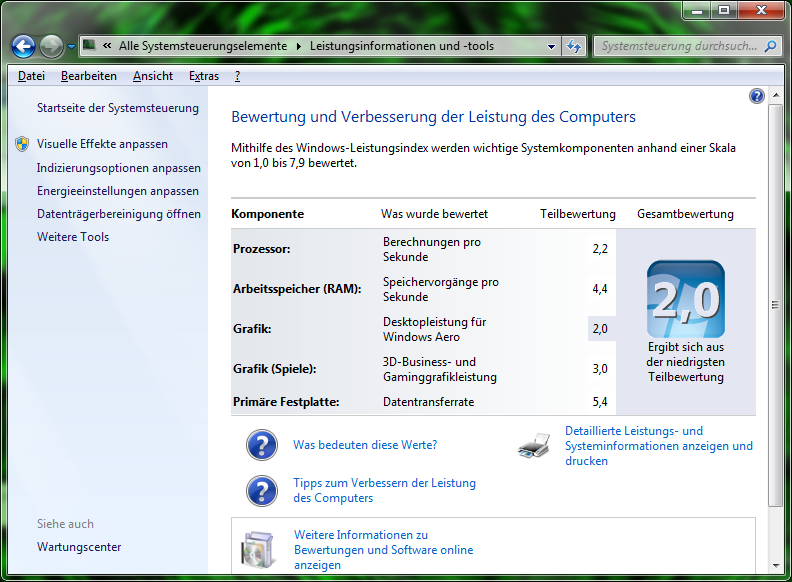
Task: Click 'Indizierungsoptionen anpassen' in sidebar
Action: [119, 168]
